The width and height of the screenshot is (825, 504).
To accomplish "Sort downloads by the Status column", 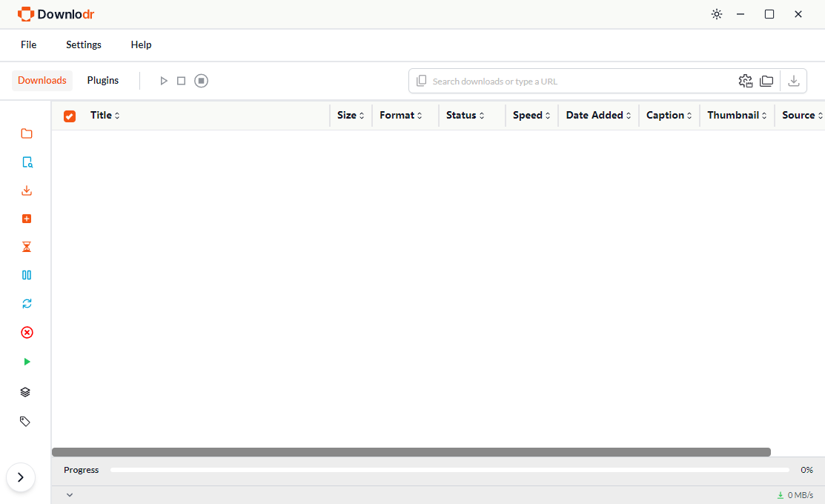I will tap(465, 116).
